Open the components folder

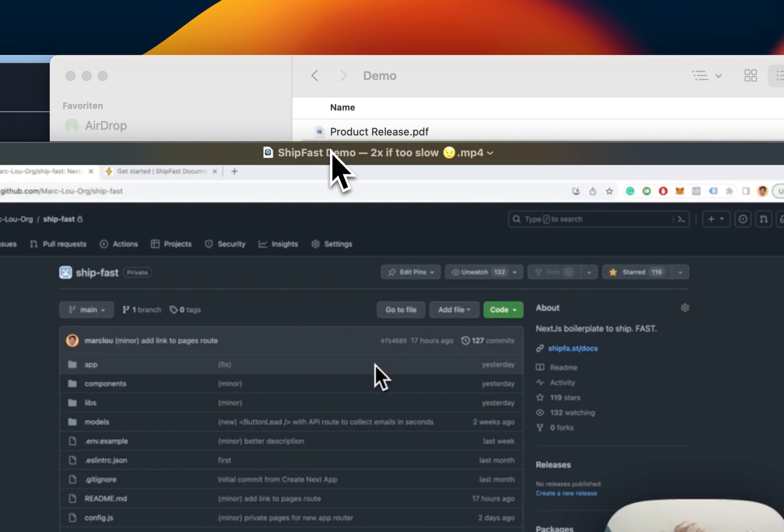pyautogui.click(x=105, y=384)
